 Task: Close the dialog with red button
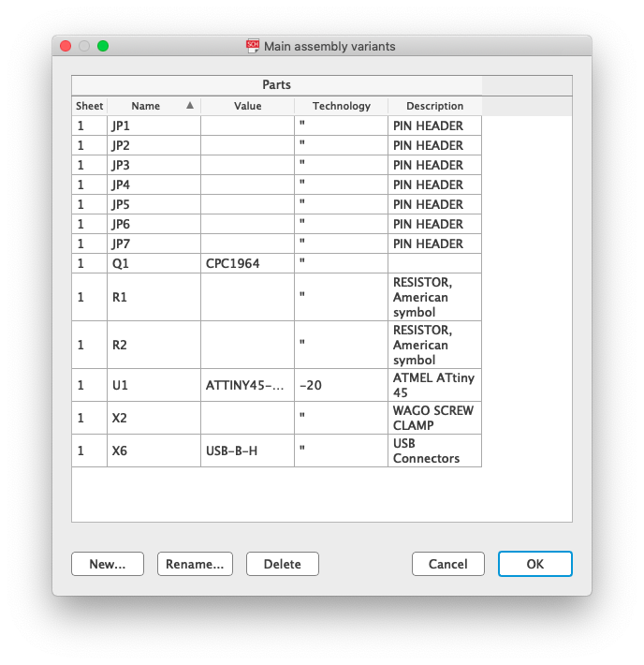66,46
